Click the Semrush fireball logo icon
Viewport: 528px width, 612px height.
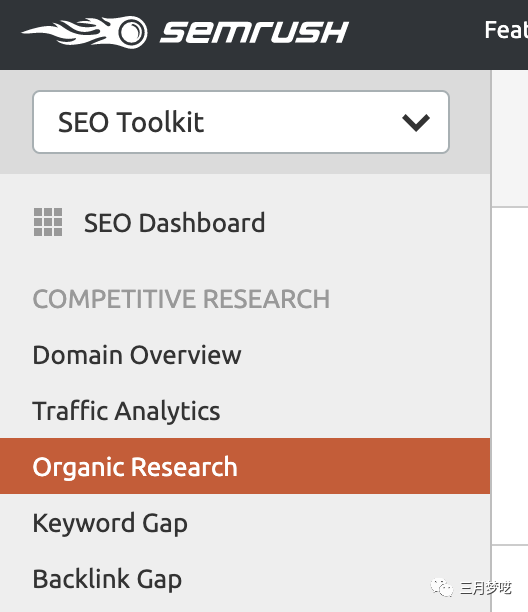point(84,32)
